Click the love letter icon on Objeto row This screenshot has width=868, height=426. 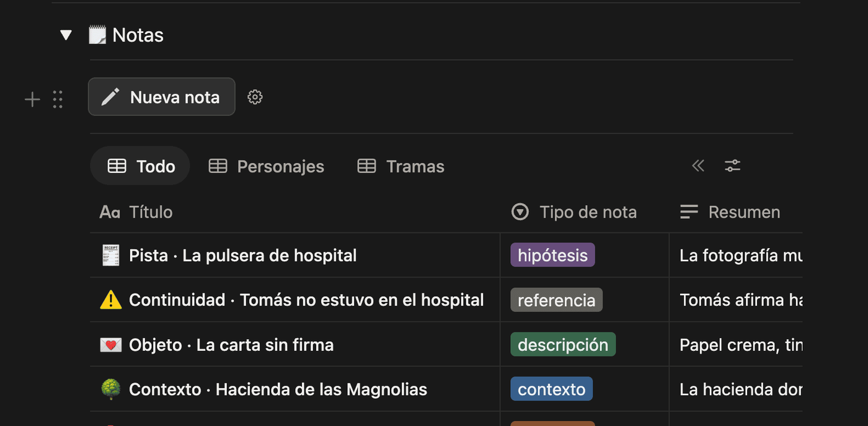coord(110,345)
